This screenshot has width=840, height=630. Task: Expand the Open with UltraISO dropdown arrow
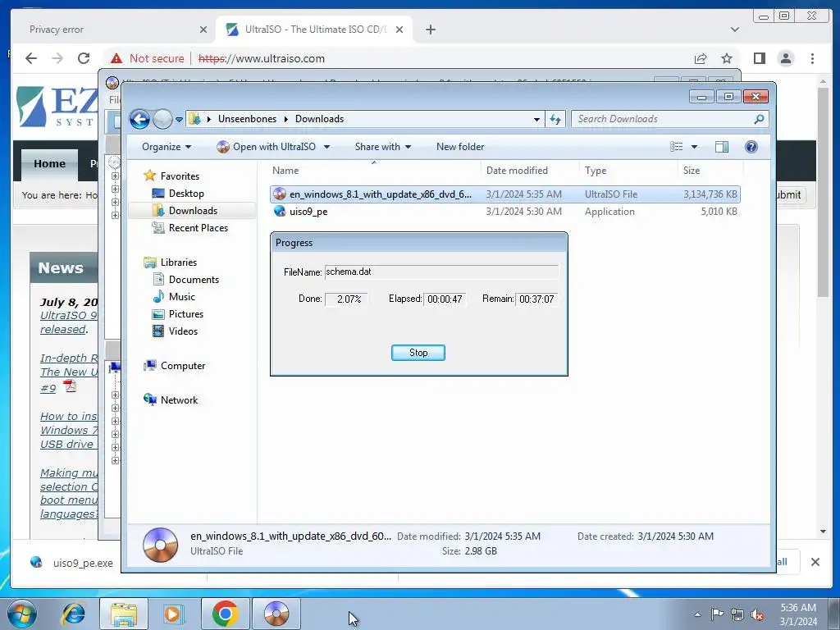click(326, 147)
